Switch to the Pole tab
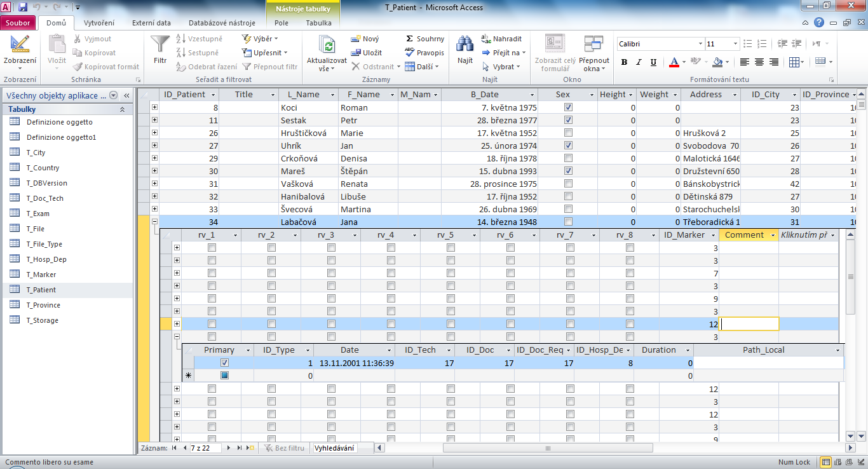 [281, 23]
